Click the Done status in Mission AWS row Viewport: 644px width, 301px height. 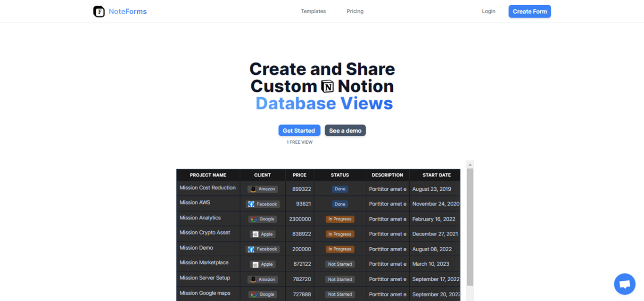pos(340,204)
